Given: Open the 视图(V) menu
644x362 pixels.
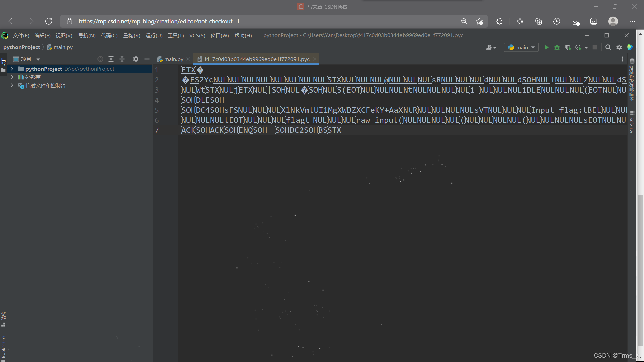Looking at the screenshot, I should tap(64, 35).
